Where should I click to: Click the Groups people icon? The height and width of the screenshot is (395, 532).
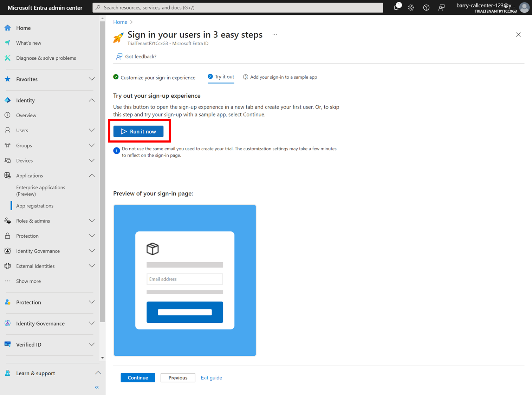coord(7,145)
